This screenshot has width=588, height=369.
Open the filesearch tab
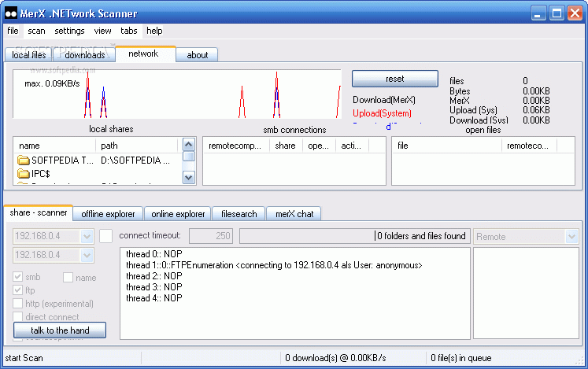pos(239,214)
